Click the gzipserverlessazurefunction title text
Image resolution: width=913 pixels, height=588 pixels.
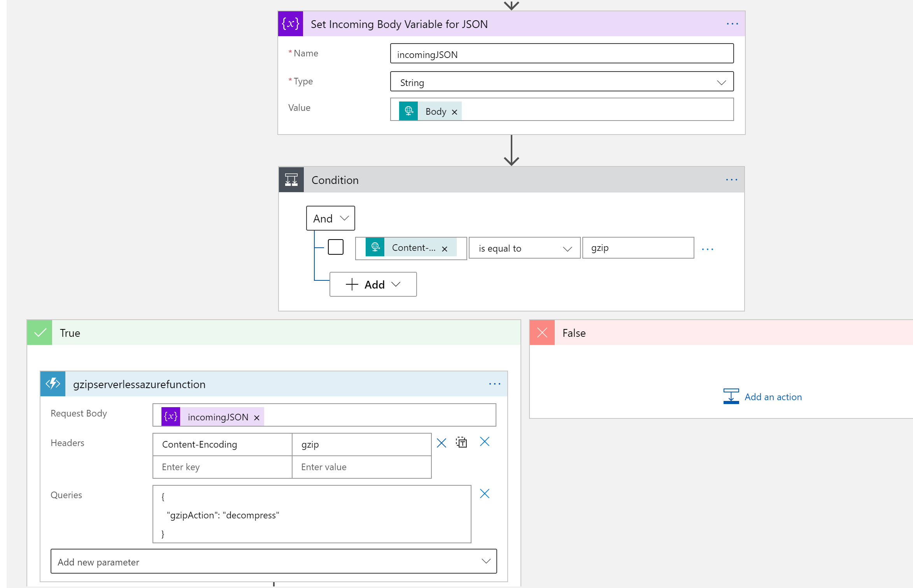tap(139, 384)
